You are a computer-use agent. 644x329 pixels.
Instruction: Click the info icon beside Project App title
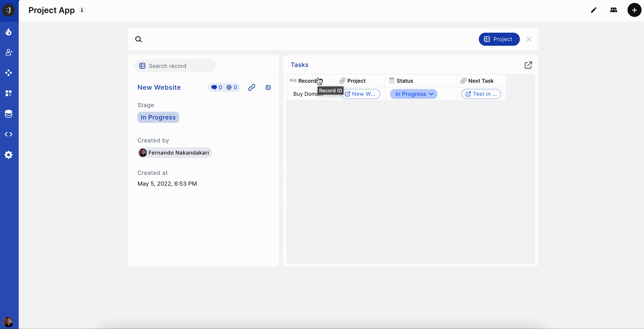(82, 10)
